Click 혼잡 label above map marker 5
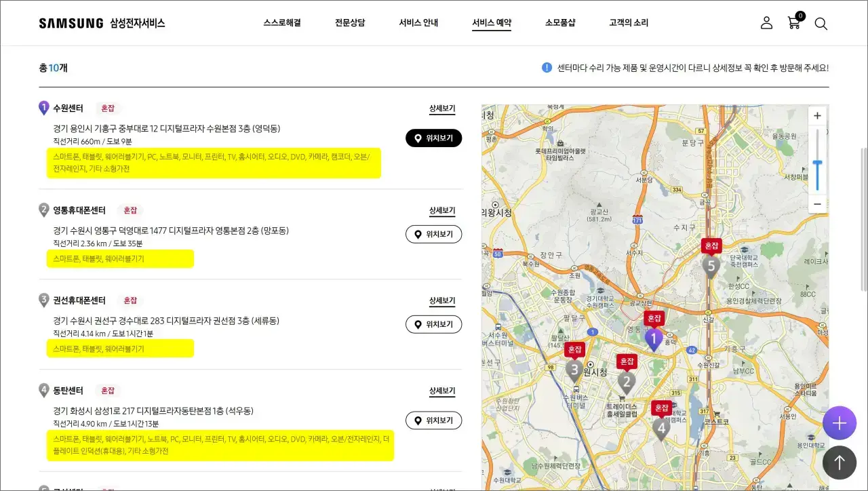This screenshot has width=868, height=491. (711, 245)
